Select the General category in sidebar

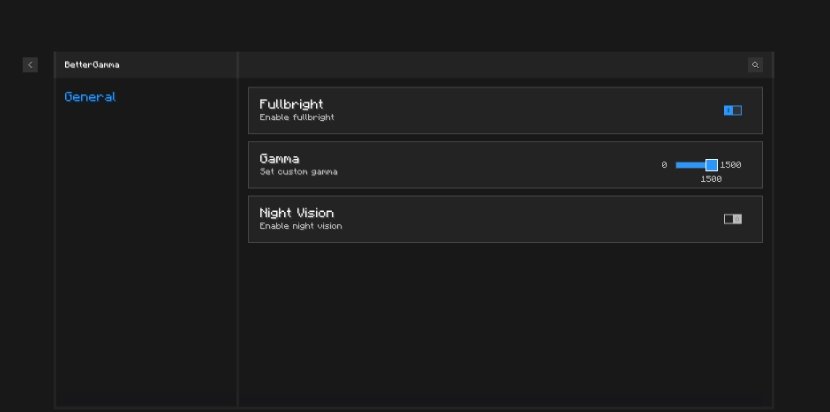90,97
